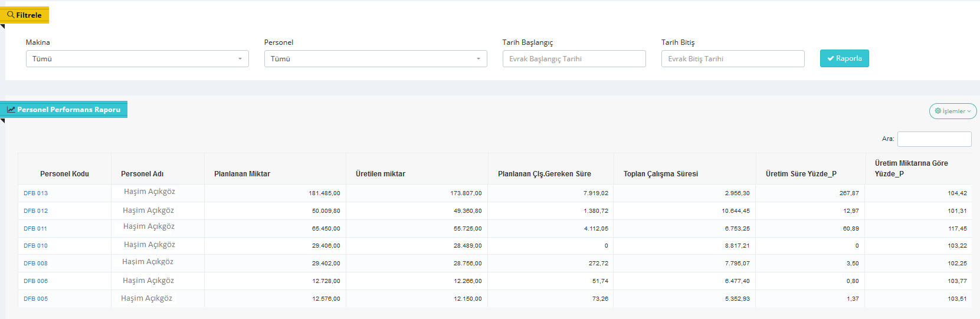Open the DFB 010 record link
Image resolution: width=980 pixels, height=319 pixels.
point(35,246)
